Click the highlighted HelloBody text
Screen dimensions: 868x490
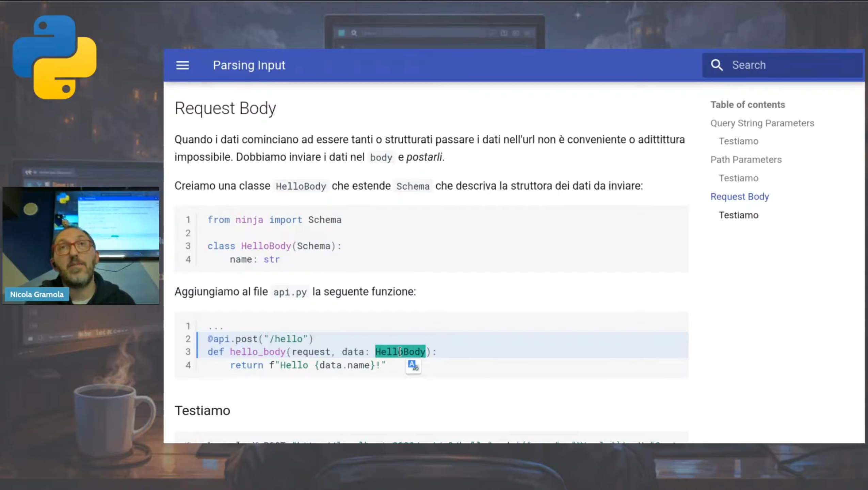click(x=400, y=352)
